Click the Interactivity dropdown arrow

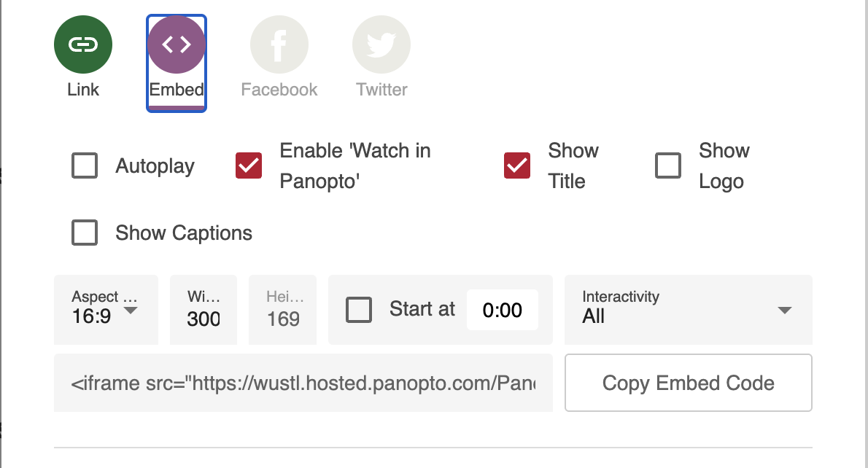coord(785,311)
